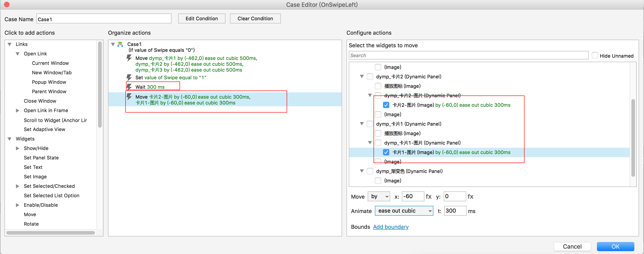Screen dimensions: 644x254
Task: Click the Search widgets field
Action: [x=468, y=56]
